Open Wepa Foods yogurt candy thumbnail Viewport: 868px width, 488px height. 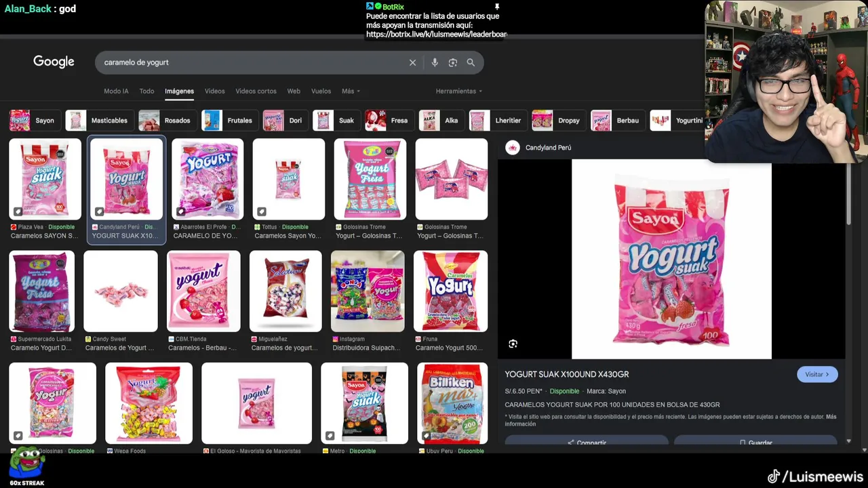[x=149, y=403]
